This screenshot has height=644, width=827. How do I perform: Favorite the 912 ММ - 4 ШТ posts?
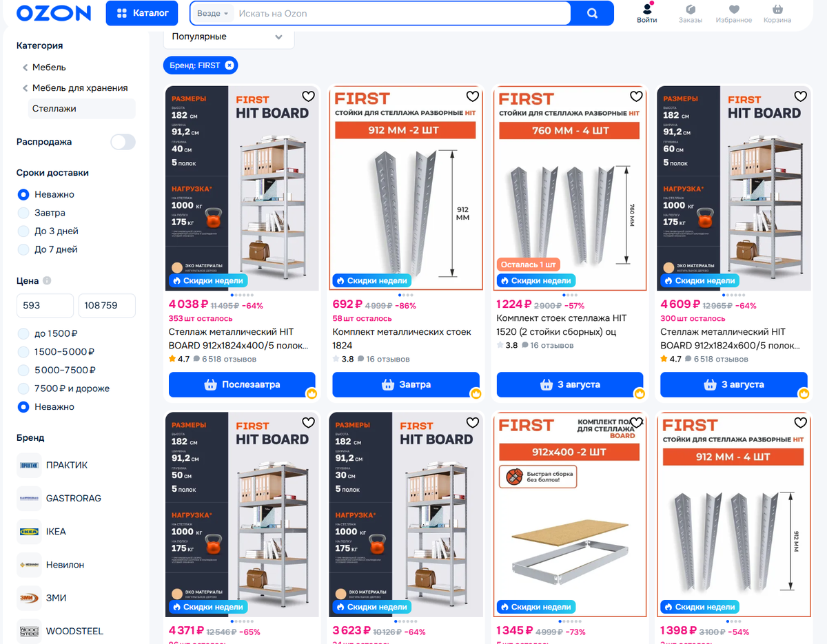click(x=800, y=423)
